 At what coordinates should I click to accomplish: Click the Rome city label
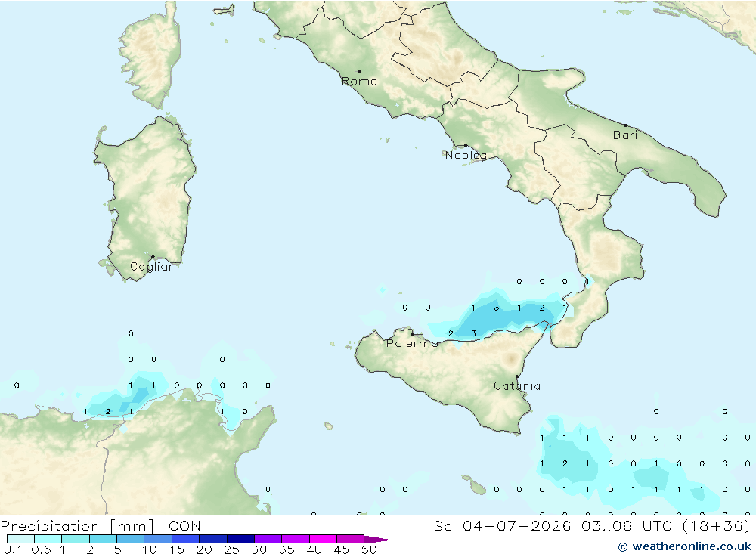click(359, 82)
